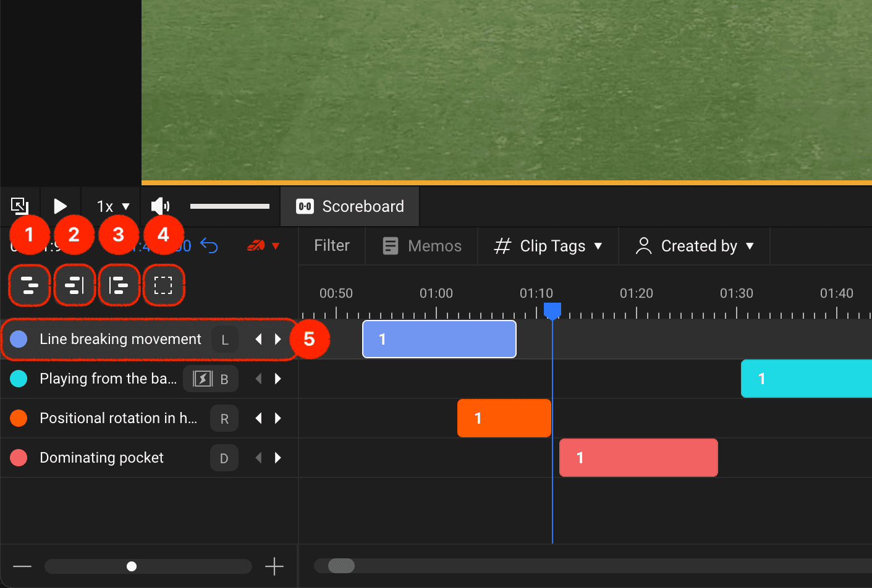Click the 01:20 mark on the ruler
The height and width of the screenshot is (588, 872).
[x=637, y=293]
